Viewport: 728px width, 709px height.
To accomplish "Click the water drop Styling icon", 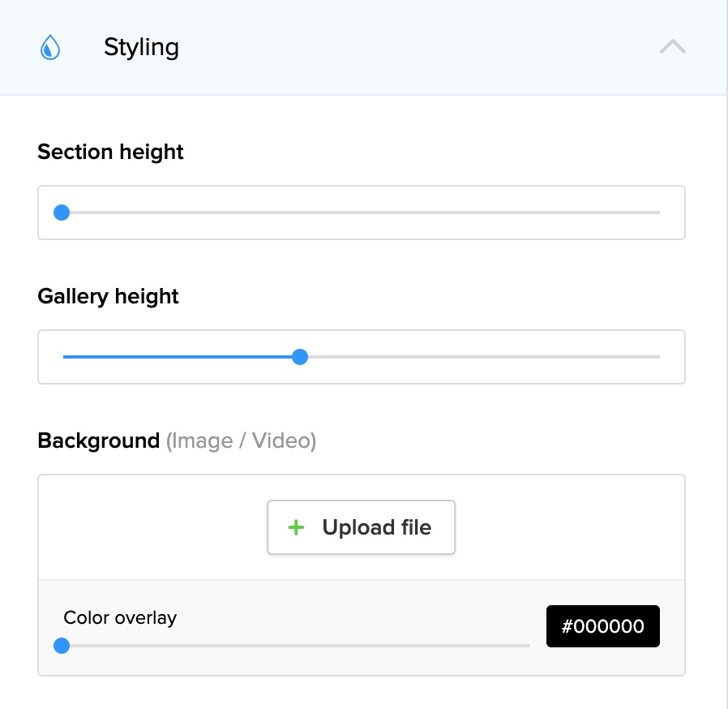I will (50, 48).
